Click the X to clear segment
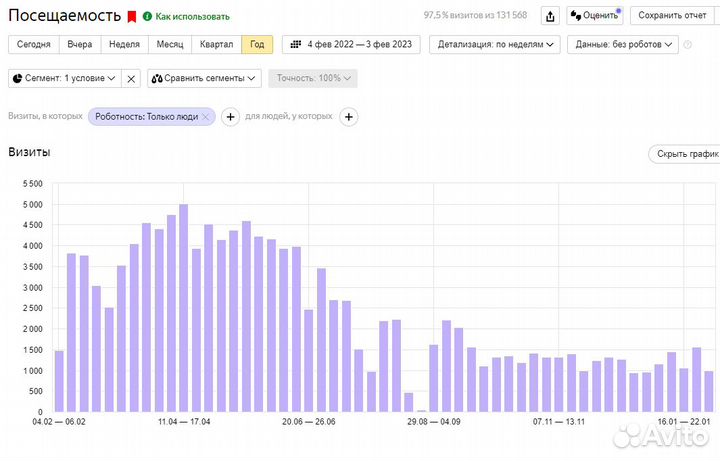The image size is (720, 461). 131,78
